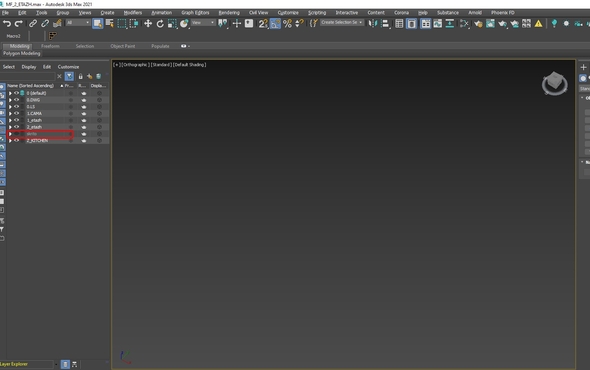Viewport: 590px width, 370px height.
Task: Click the Undo arrow icon
Action: (7, 23)
